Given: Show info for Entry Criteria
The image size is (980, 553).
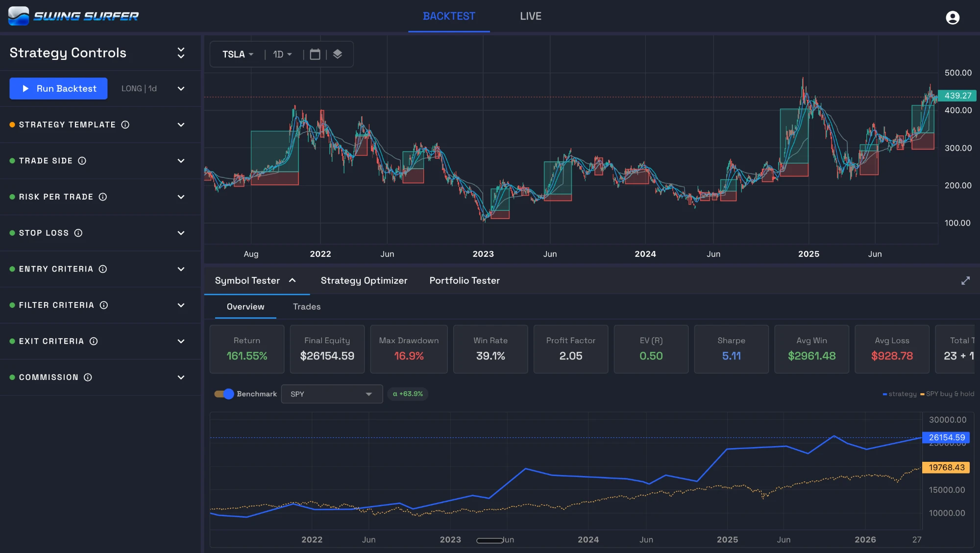Looking at the screenshot, I should [103, 269].
